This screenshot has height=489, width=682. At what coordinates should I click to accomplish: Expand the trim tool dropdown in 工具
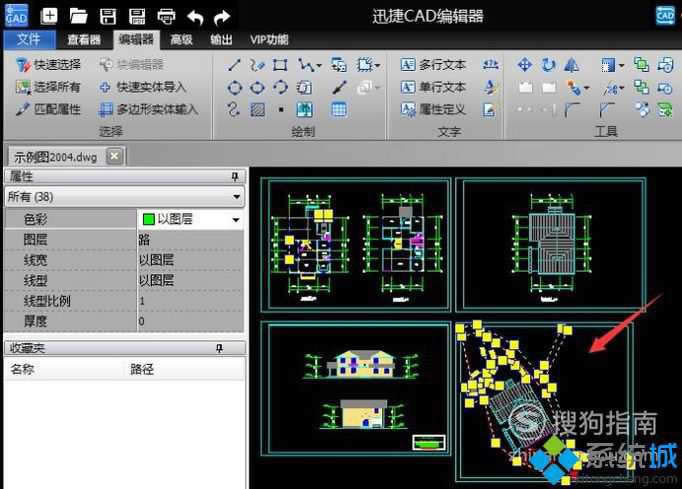[621, 88]
